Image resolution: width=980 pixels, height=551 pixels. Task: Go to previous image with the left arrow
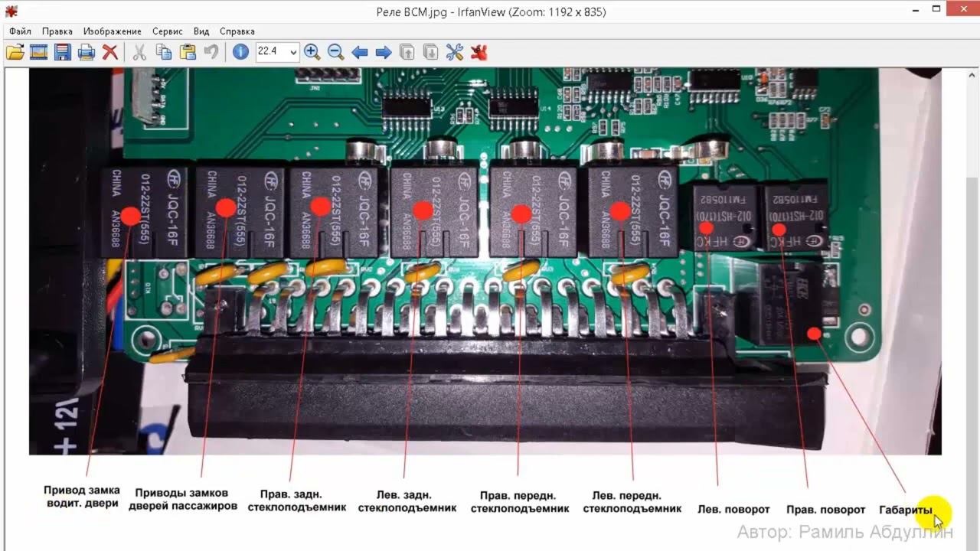click(x=359, y=52)
